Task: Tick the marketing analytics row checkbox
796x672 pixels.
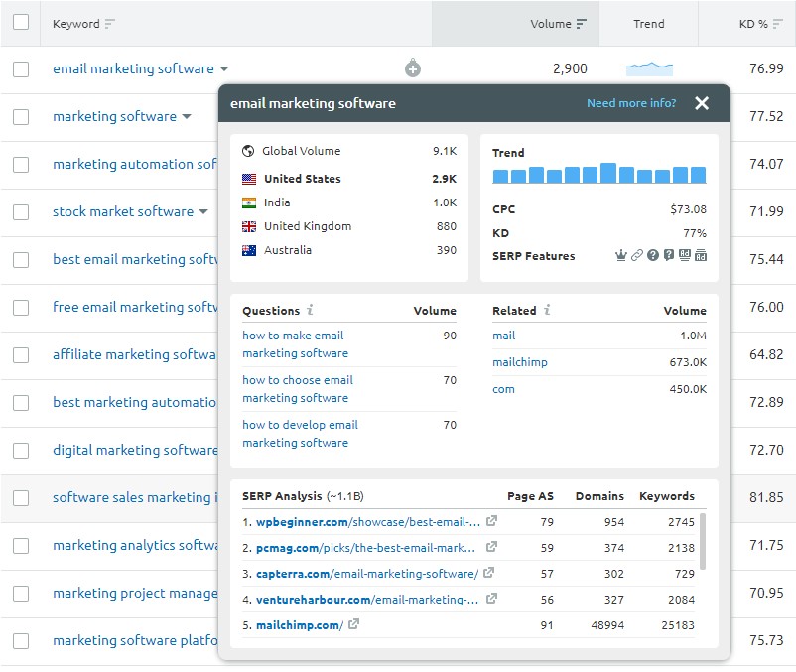Action: click(x=21, y=546)
